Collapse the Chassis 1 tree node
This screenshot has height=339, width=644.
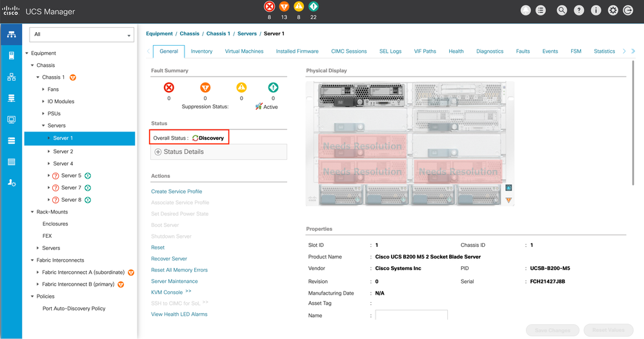click(38, 77)
